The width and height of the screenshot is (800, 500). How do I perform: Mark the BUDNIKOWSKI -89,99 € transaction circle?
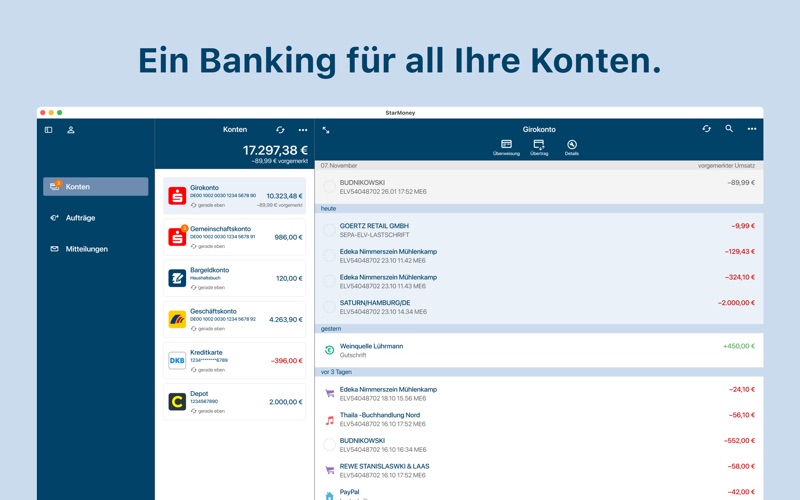coord(330,187)
